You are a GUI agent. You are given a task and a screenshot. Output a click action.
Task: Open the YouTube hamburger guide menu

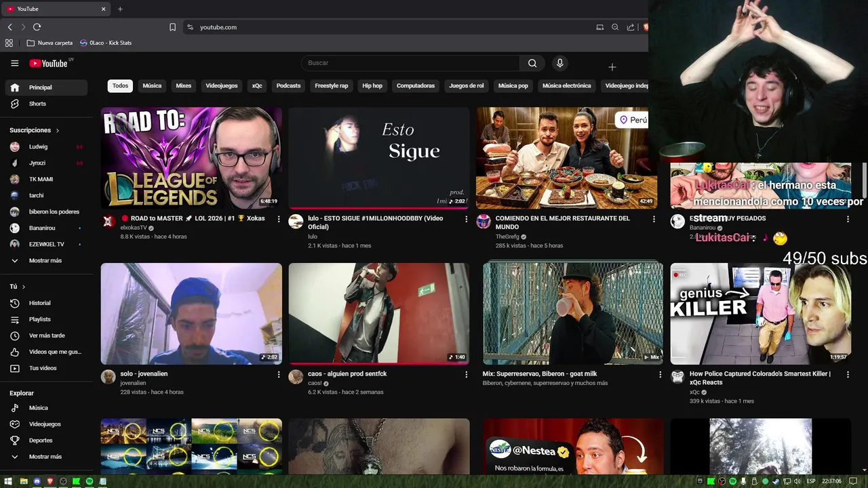14,63
